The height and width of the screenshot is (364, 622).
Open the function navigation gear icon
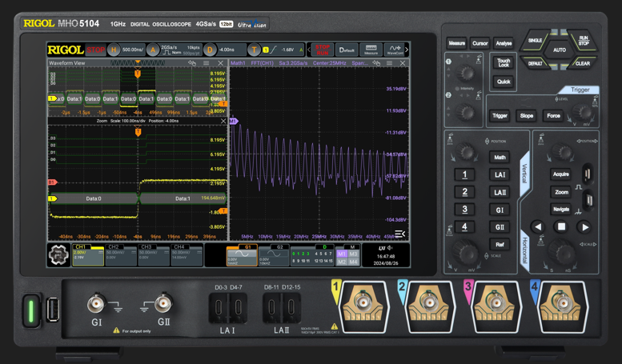click(x=58, y=255)
